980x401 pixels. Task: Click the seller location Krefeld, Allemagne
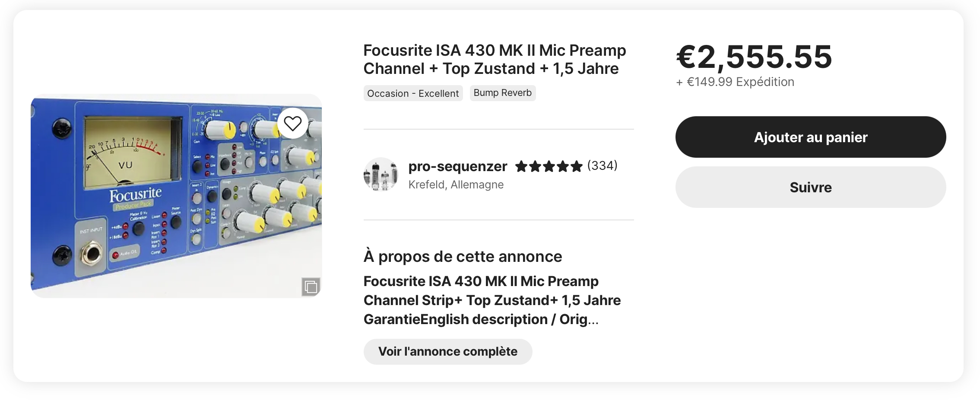(456, 185)
